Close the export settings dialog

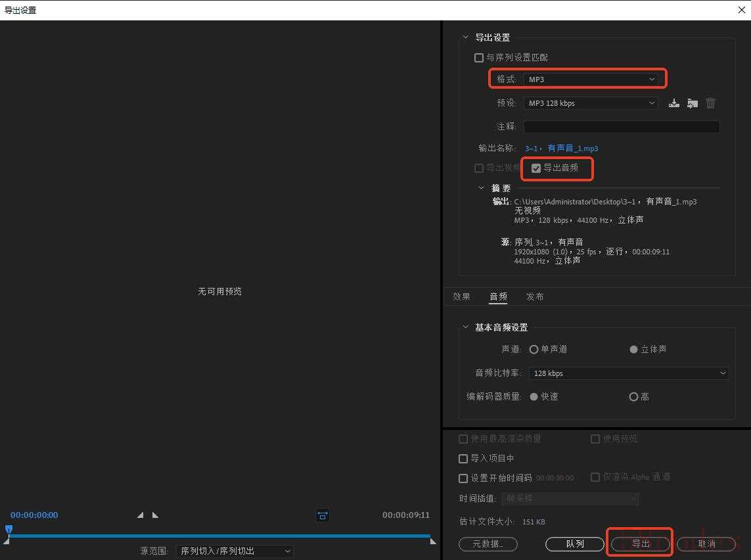[741, 10]
